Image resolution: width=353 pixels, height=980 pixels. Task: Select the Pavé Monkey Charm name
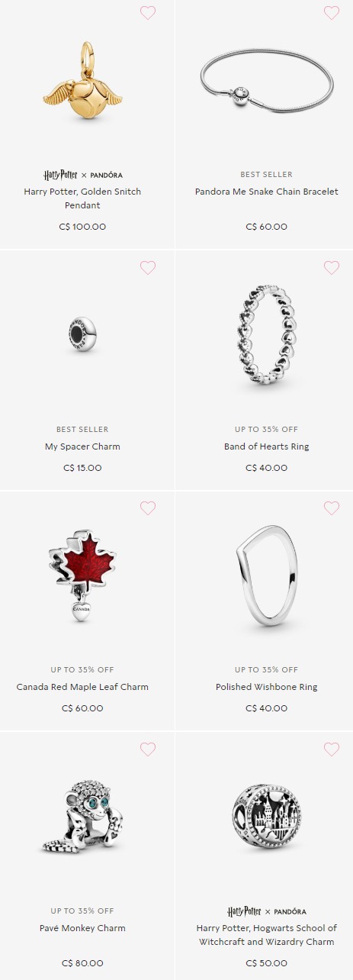[x=82, y=928]
